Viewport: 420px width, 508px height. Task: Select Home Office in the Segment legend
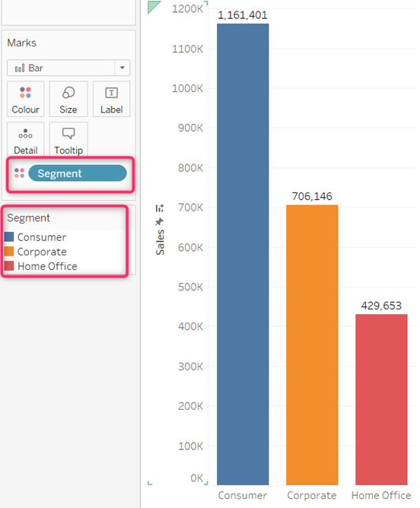(47, 266)
